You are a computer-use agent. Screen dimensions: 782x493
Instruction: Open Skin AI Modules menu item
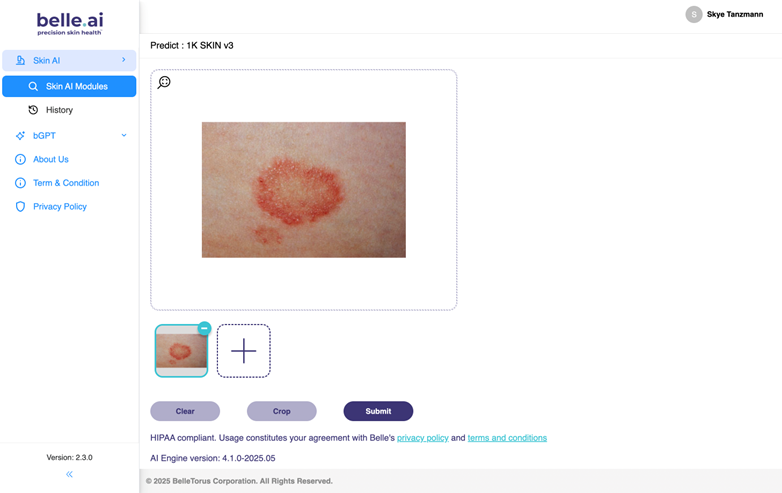(x=69, y=86)
